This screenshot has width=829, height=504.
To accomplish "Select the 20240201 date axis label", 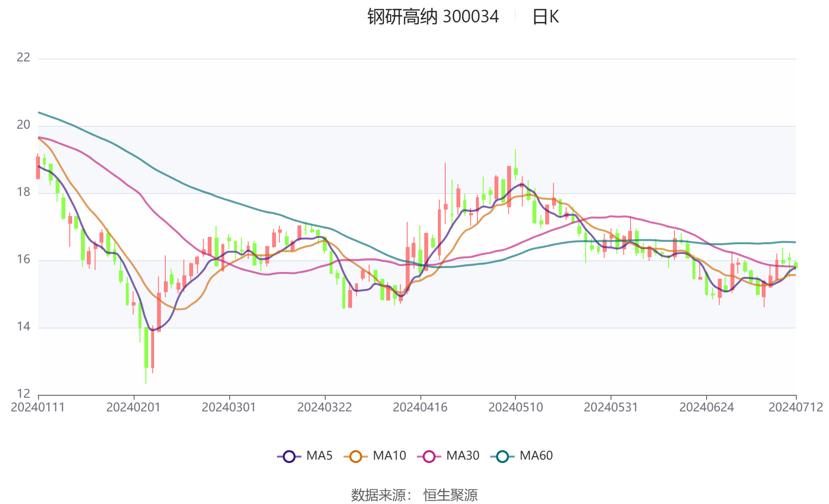I will click(134, 407).
